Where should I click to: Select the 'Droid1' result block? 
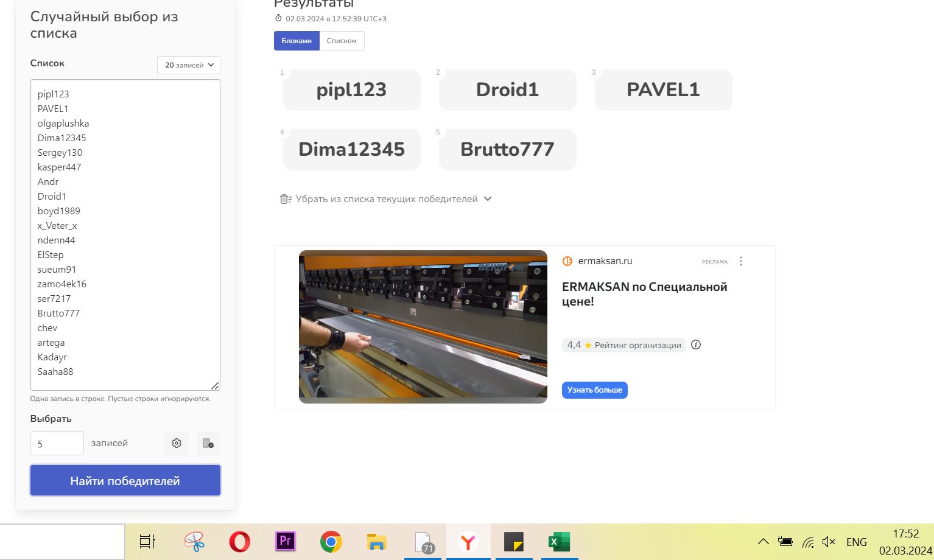(x=508, y=90)
